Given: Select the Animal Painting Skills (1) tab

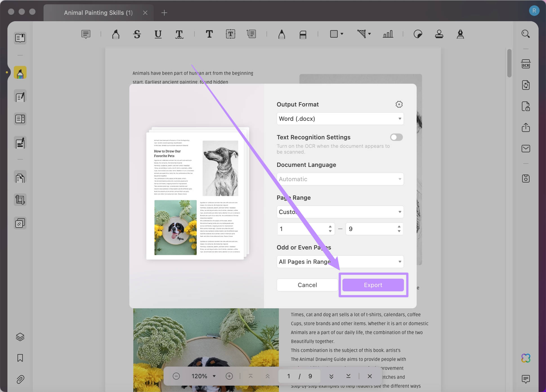Looking at the screenshot, I should [x=98, y=13].
